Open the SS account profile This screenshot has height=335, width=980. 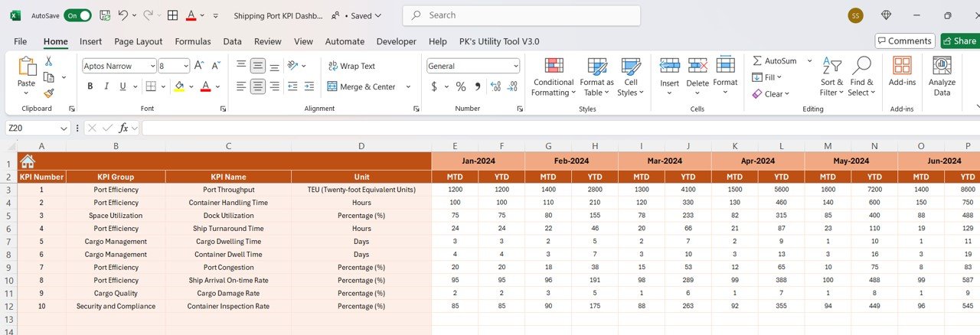click(x=856, y=15)
